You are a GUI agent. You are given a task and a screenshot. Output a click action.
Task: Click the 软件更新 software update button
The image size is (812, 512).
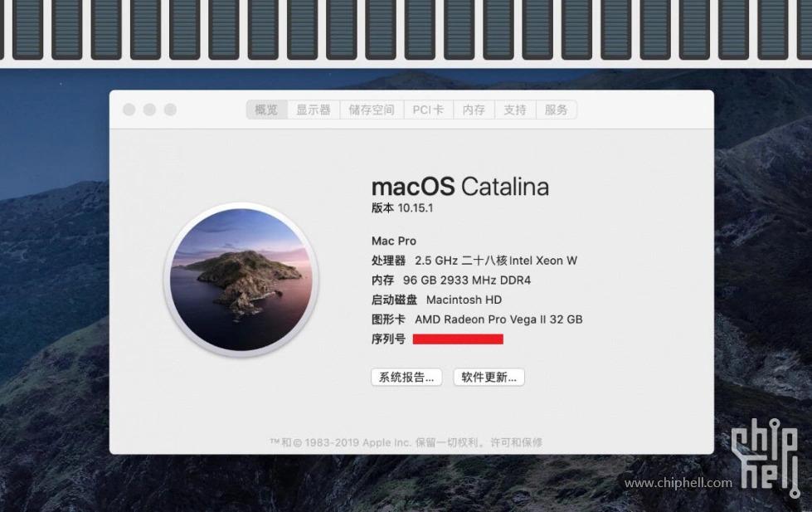(489, 378)
